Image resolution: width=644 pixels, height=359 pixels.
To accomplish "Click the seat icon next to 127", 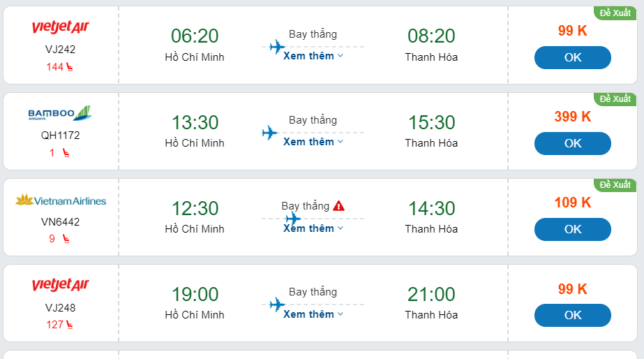I will click(69, 325).
